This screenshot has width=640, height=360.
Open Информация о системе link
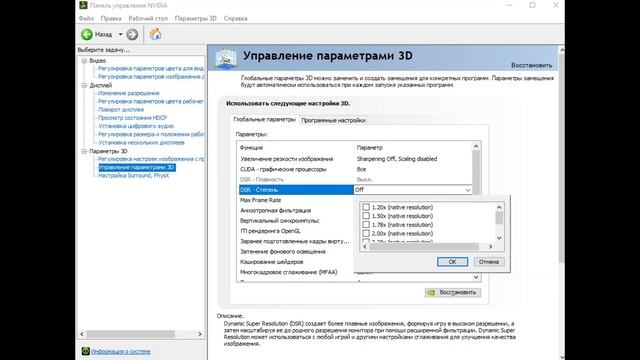[121, 351]
